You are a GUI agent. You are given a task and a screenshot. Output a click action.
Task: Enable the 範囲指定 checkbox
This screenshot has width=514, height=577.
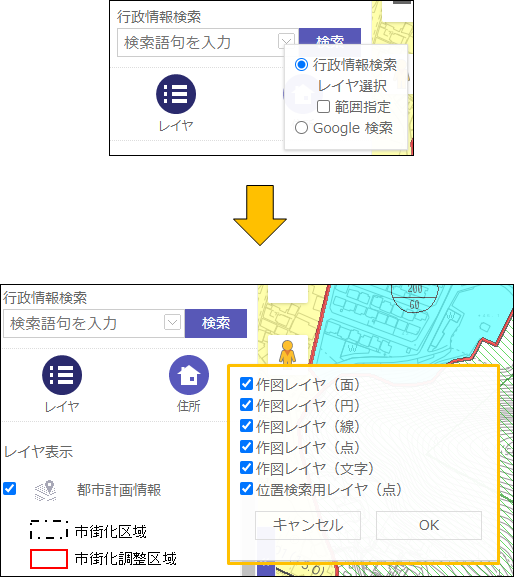click(323, 107)
